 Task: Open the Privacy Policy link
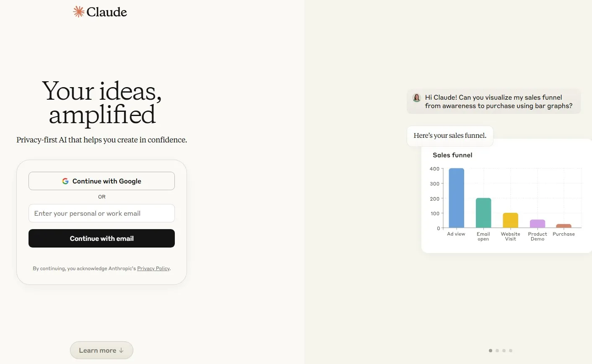point(153,268)
